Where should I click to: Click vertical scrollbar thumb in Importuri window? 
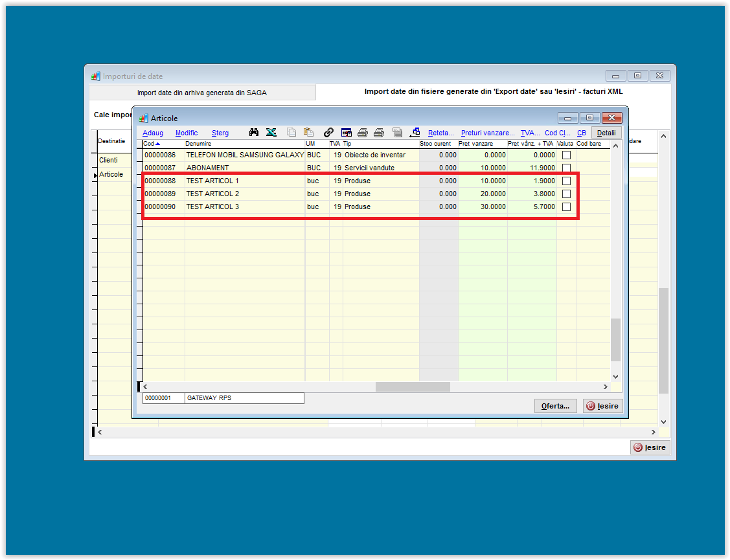click(663, 341)
